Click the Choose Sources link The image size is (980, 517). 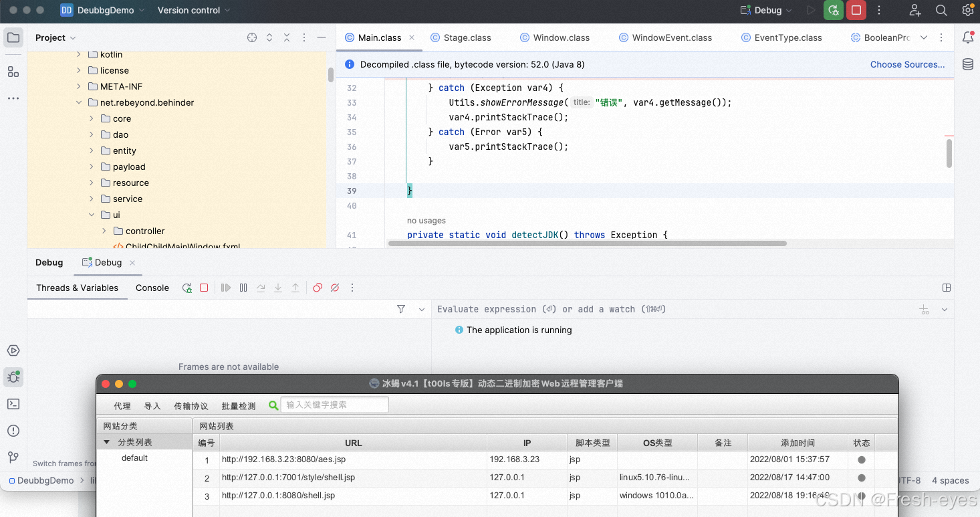[906, 64]
